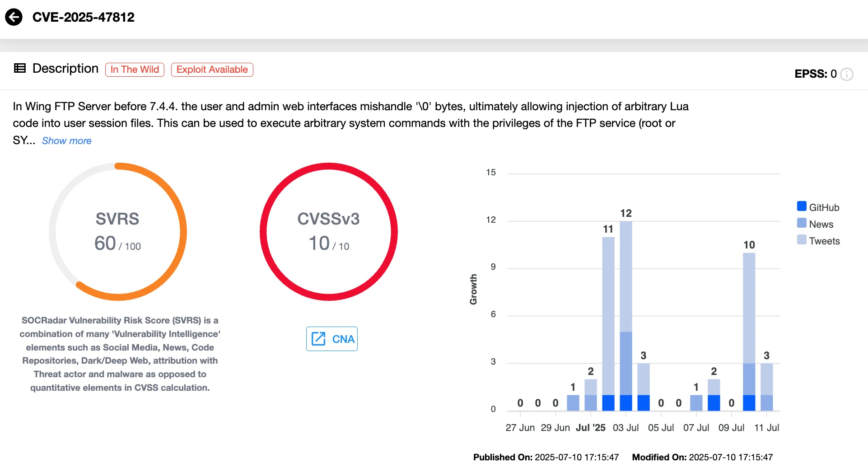Click the CNA external link icon
The height and width of the screenshot is (468, 868).
tap(318, 339)
